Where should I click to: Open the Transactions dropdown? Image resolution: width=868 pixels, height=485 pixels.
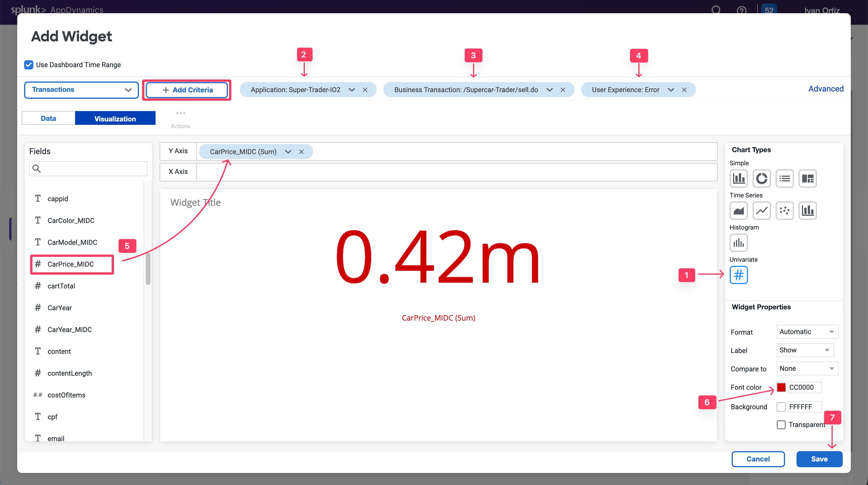click(x=81, y=90)
